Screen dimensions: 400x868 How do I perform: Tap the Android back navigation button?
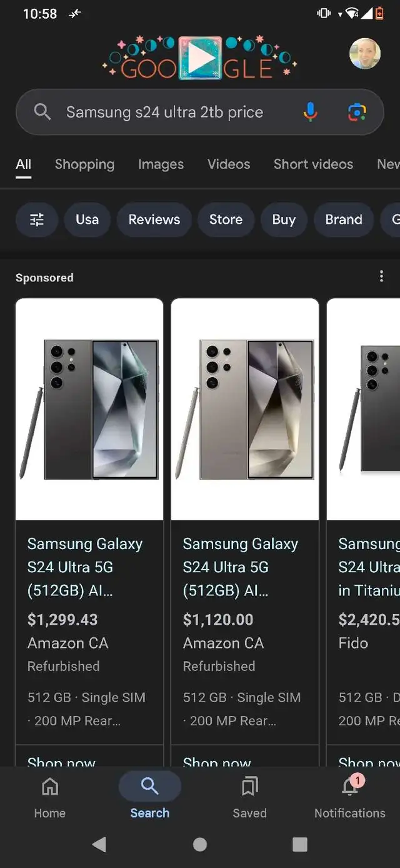tap(99, 845)
